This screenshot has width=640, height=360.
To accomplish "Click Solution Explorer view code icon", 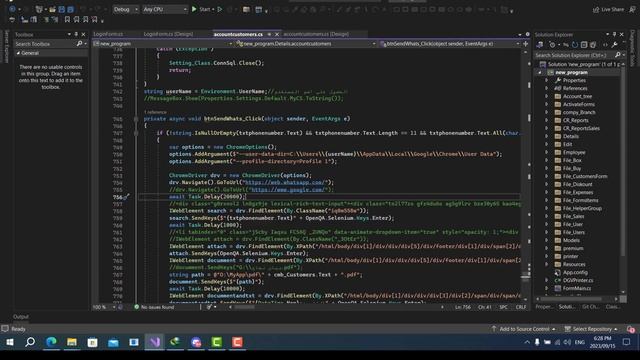I will (x=605, y=44).
